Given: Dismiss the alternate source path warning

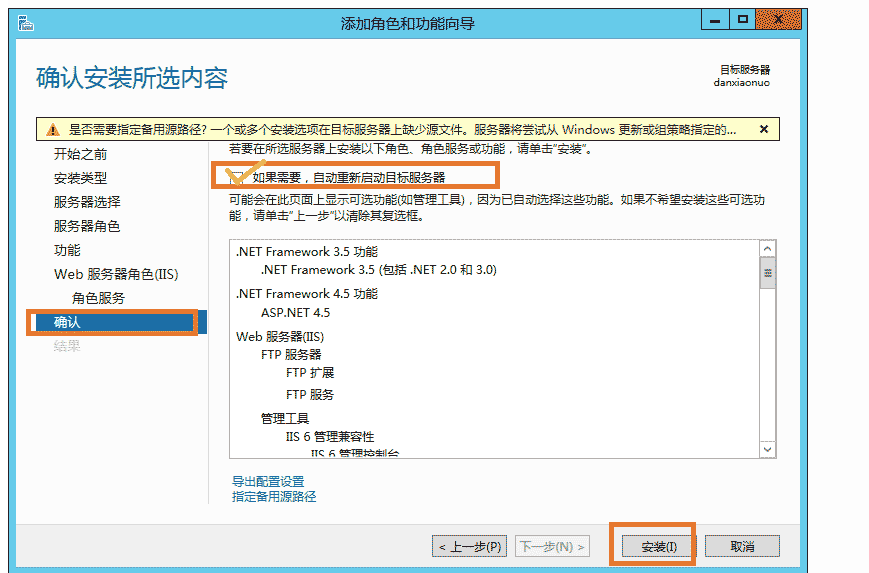Looking at the screenshot, I should (x=764, y=129).
